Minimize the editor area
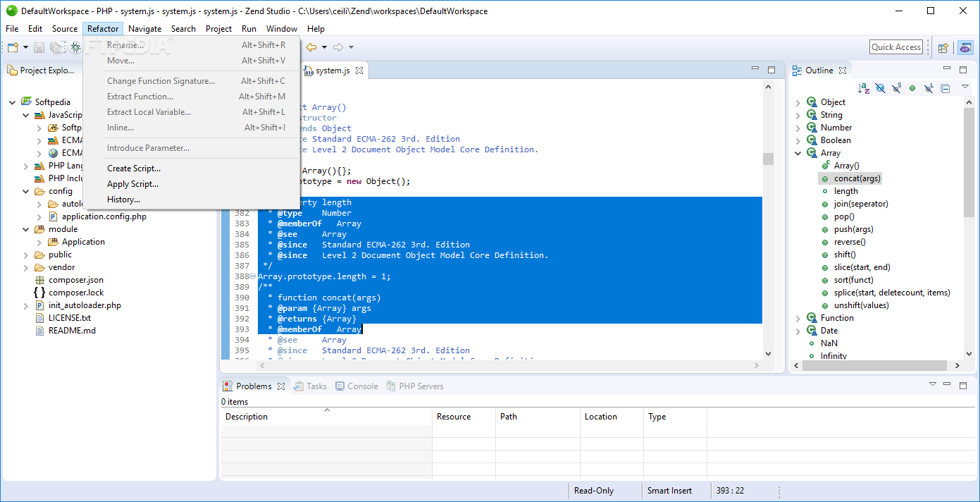 [755, 70]
